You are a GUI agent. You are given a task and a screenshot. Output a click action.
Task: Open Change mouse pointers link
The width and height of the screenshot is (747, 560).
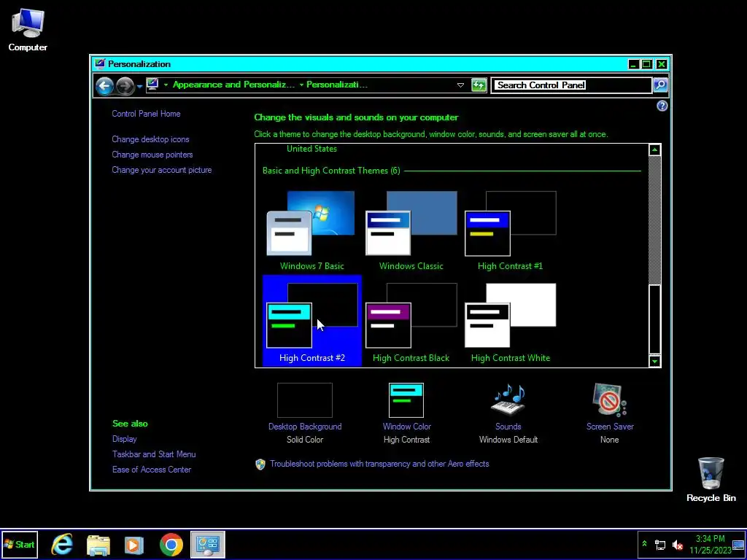point(152,155)
